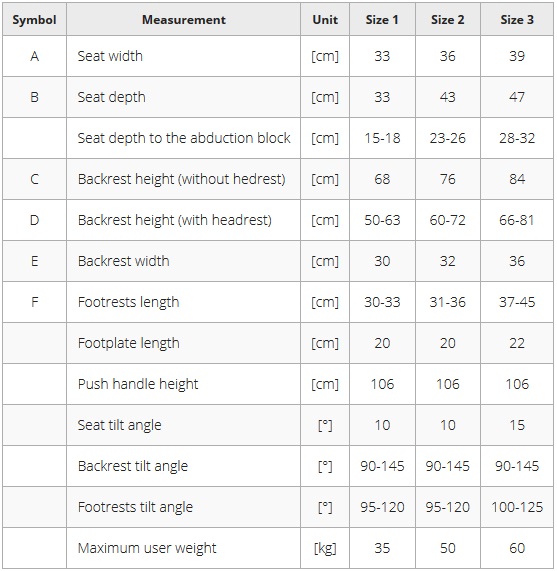Select the Seat depth row label
The width and height of the screenshot is (557, 571).
pyautogui.click(x=111, y=97)
